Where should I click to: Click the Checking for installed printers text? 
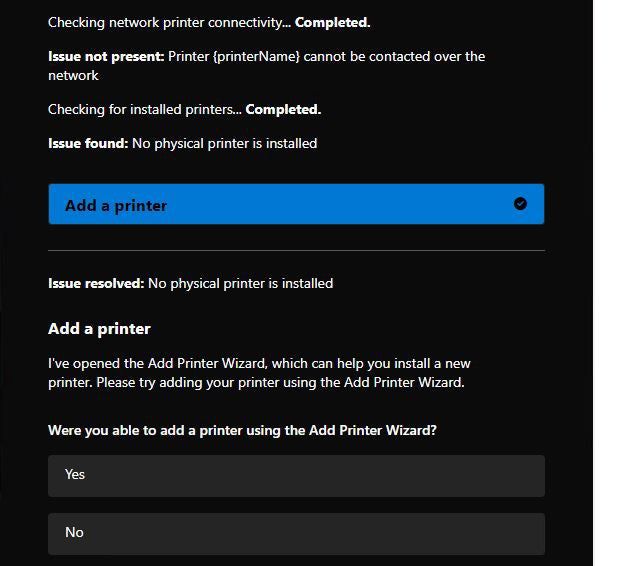coord(145,110)
